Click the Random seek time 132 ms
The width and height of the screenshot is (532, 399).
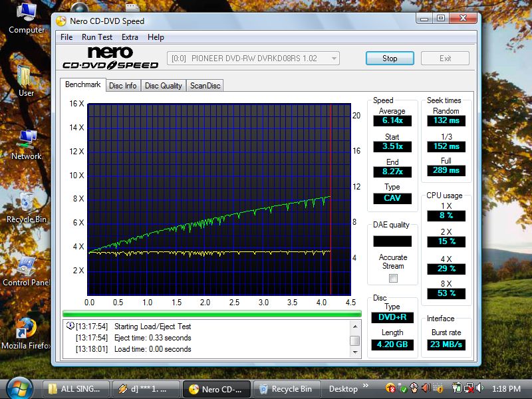[x=446, y=120]
